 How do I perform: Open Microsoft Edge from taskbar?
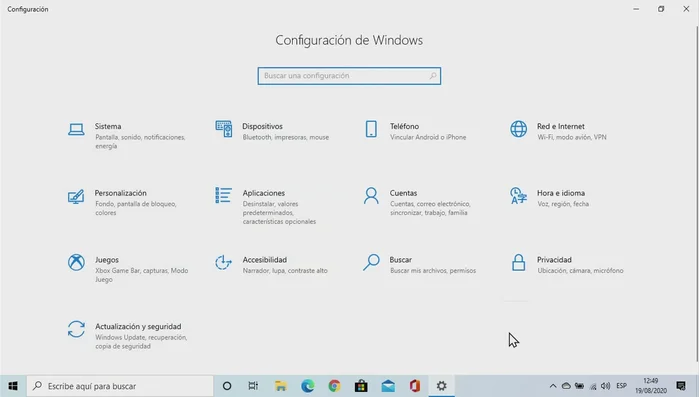tap(308, 386)
